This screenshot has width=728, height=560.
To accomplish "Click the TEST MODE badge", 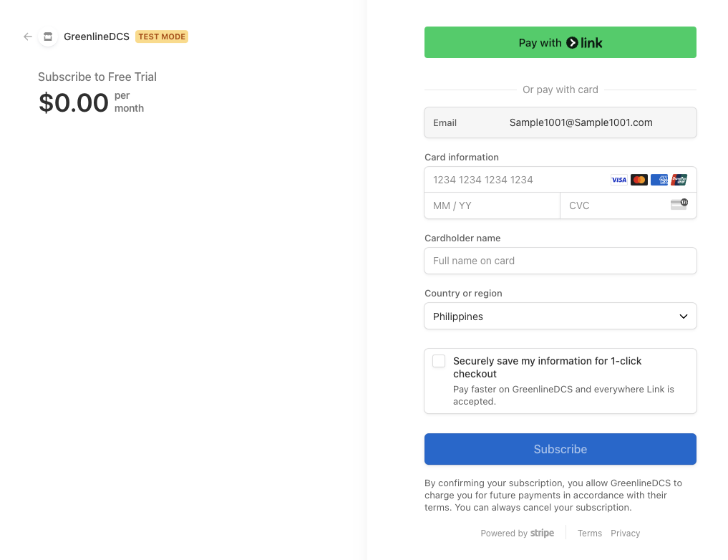I will [161, 37].
